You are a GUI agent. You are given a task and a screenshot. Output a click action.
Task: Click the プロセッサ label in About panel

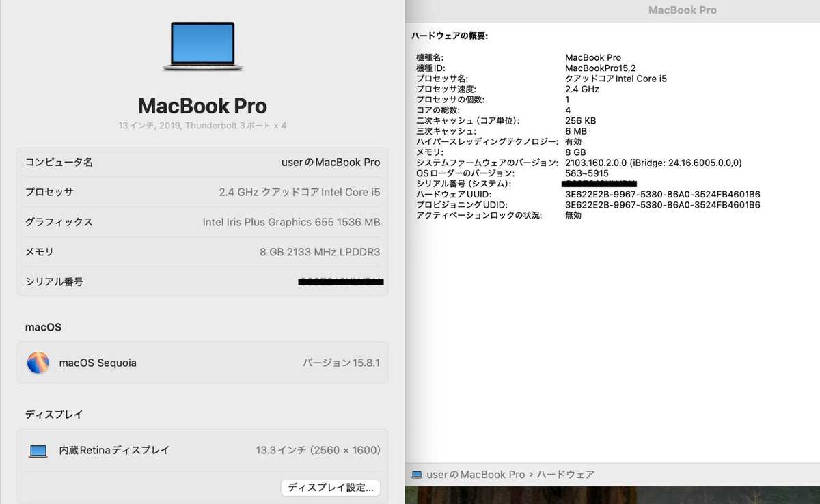point(49,193)
